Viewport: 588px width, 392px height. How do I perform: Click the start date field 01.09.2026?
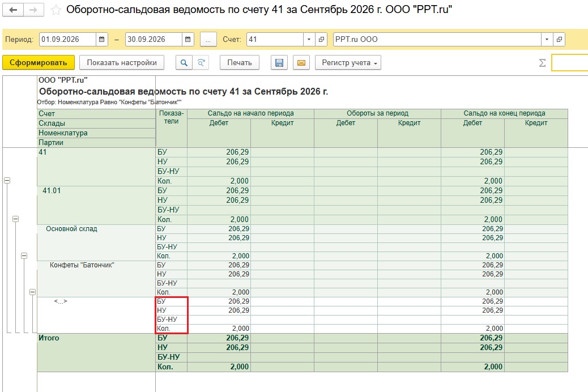tap(67, 40)
